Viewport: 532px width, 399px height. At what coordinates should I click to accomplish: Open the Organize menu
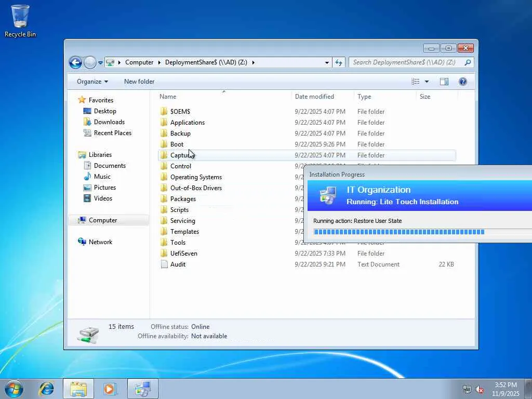(92, 82)
